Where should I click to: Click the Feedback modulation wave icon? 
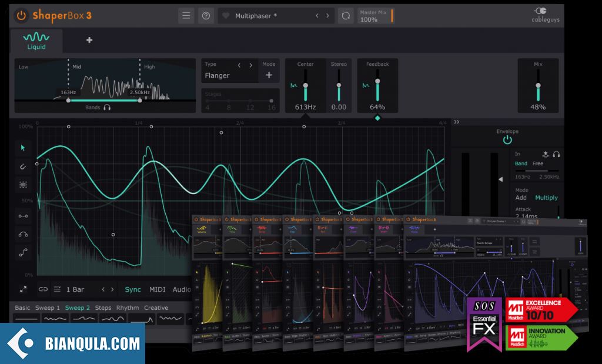[366, 86]
